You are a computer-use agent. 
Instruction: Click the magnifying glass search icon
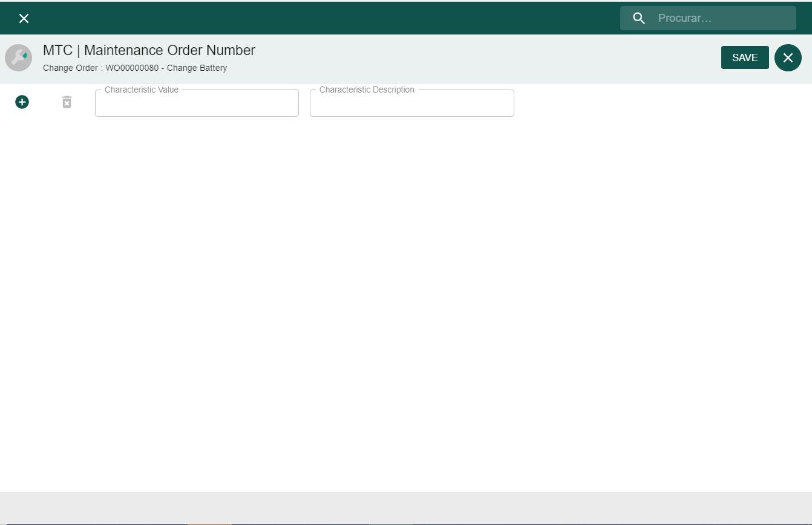[x=639, y=18]
